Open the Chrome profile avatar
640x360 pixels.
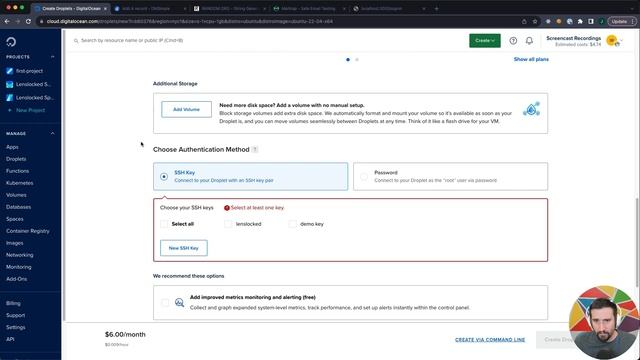pyautogui.click(x=601, y=21)
